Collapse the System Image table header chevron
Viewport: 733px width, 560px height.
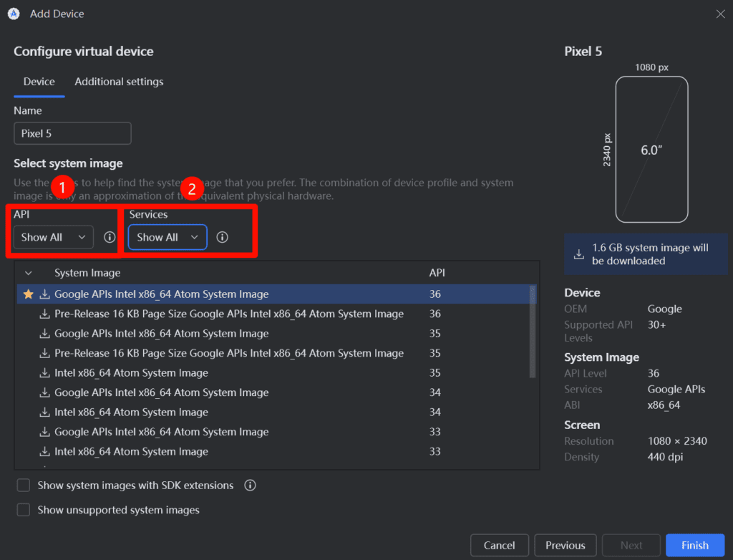(29, 273)
